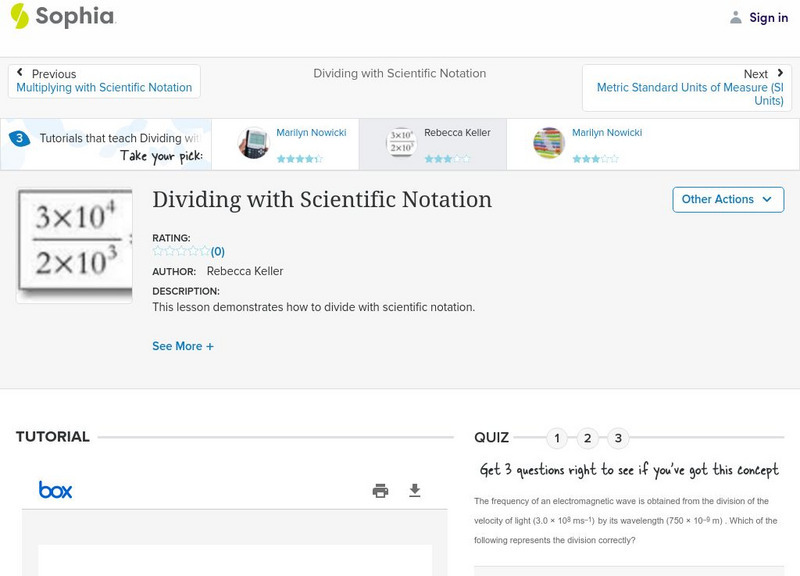Click the download icon in Box viewer
This screenshot has height=576, width=800.
[x=415, y=490]
